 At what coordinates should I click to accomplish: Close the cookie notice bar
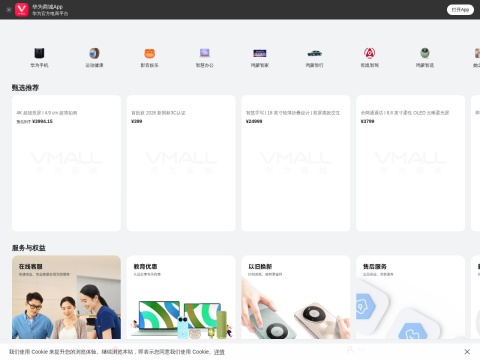click(x=467, y=352)
